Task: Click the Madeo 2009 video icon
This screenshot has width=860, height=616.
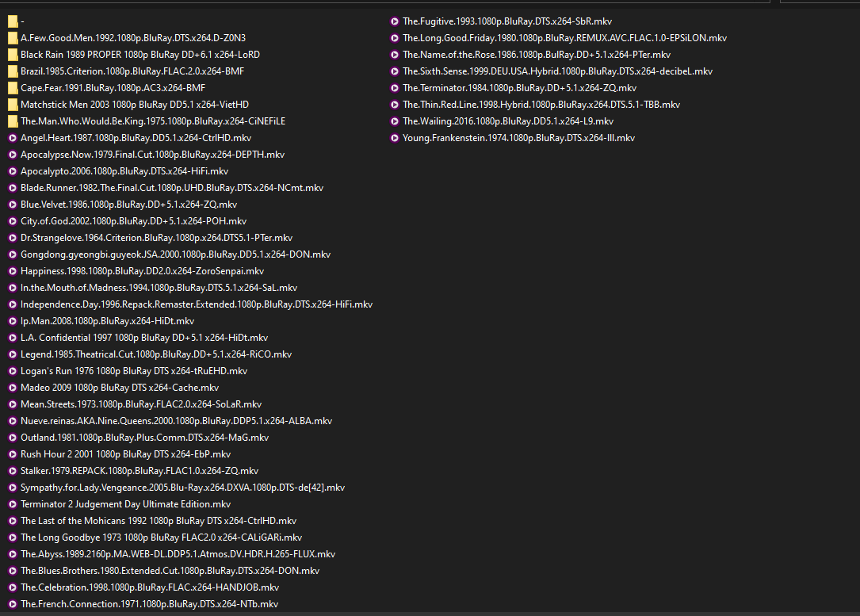Action: click(13, 388)
